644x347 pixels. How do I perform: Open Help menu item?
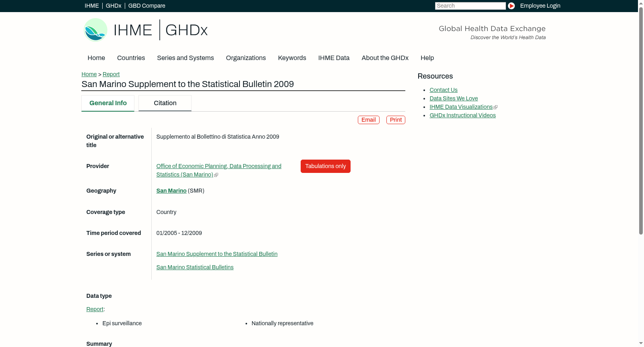tap(427, 58)
